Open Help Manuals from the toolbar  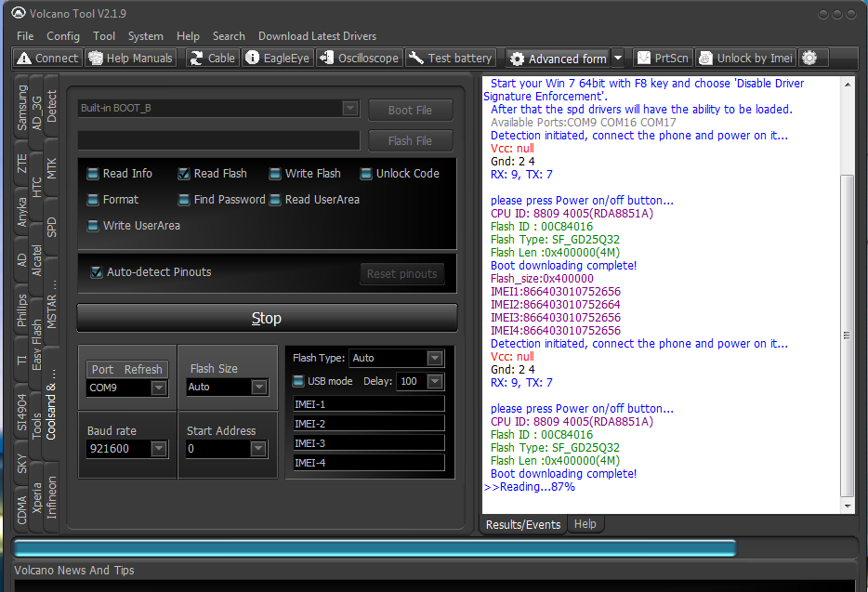(131, 59)
